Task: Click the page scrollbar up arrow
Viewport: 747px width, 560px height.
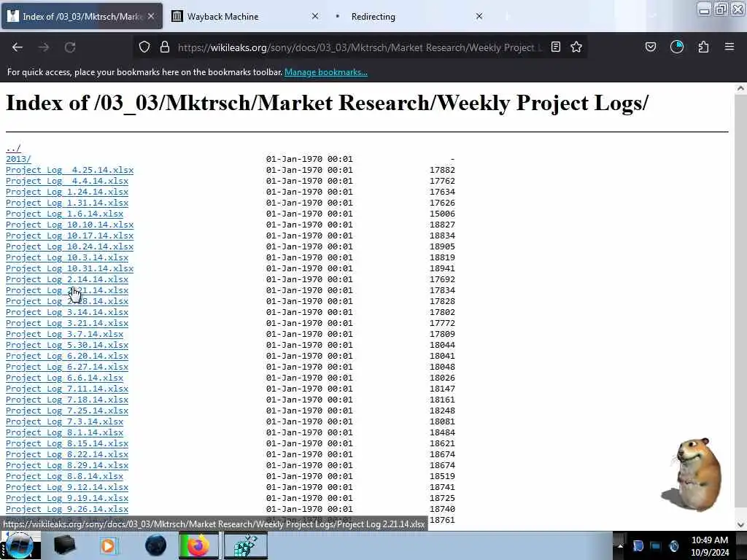Action: [x=740, y=88]
